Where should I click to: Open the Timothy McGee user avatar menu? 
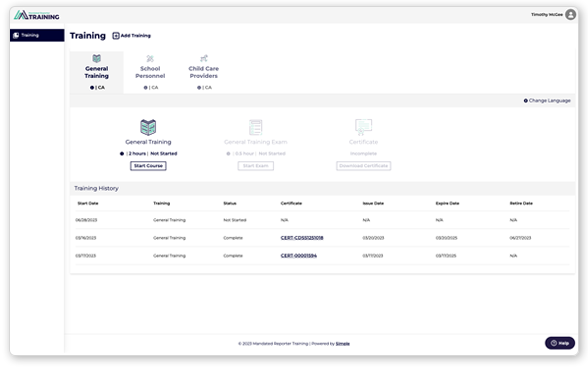point(571,15)
